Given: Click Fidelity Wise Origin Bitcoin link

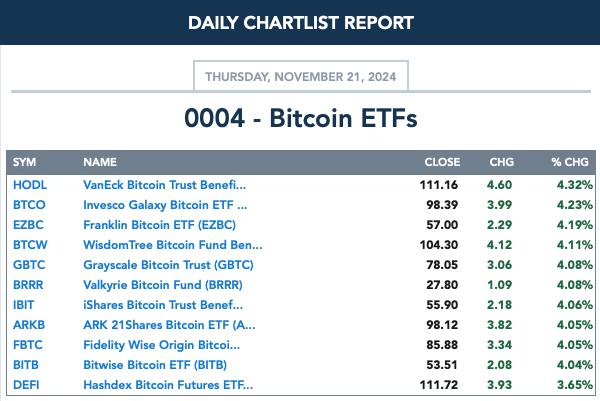Looking at the screenshot, I should coord(161,345).
